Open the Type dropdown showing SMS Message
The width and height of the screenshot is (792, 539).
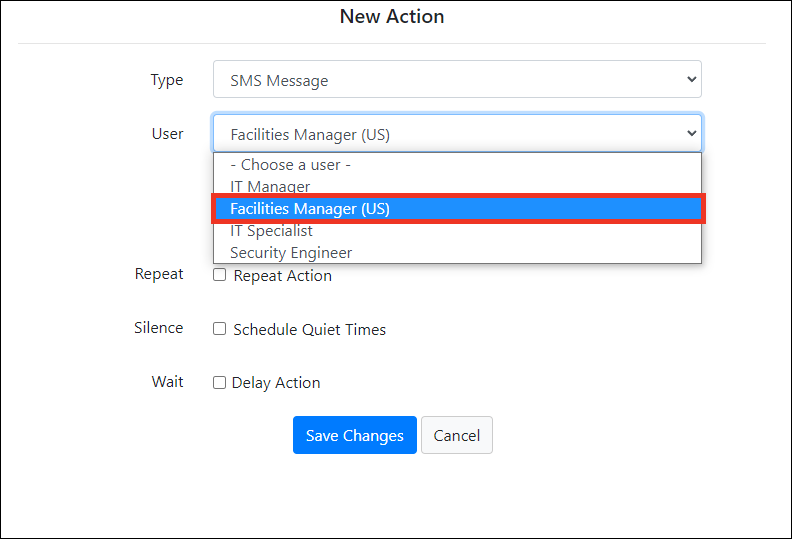(456, 80)
